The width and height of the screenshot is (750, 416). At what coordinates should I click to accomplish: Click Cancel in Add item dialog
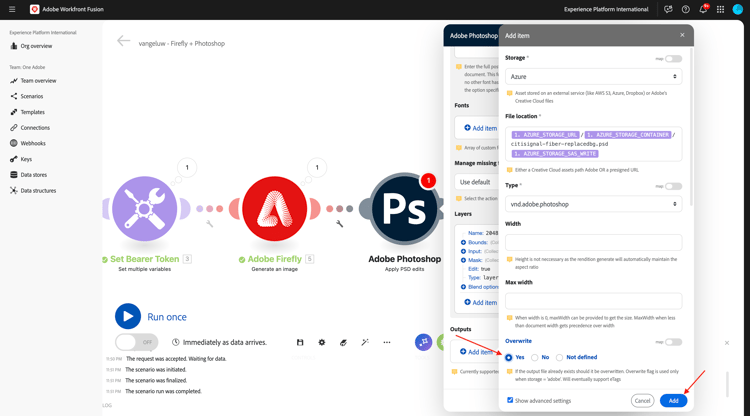tap(642, 401)
